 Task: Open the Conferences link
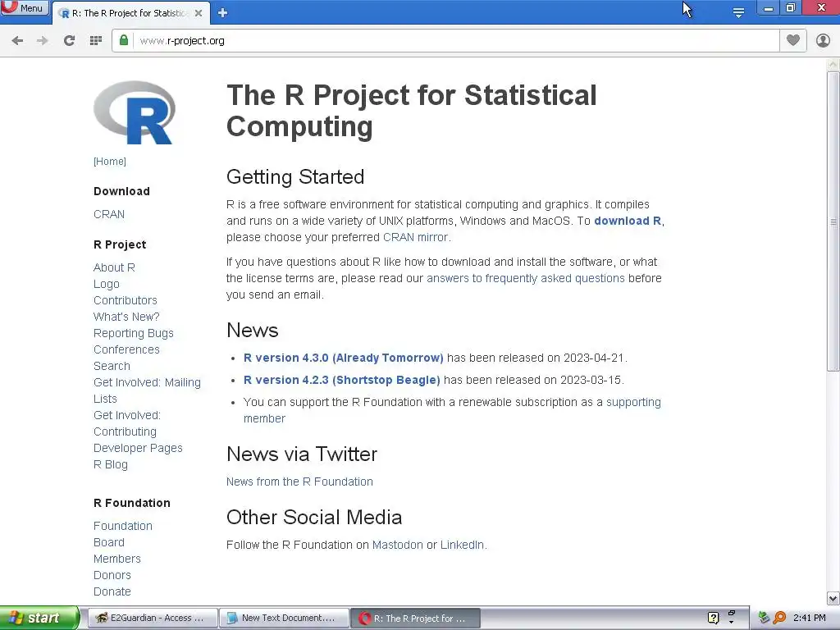pos(126,349)
